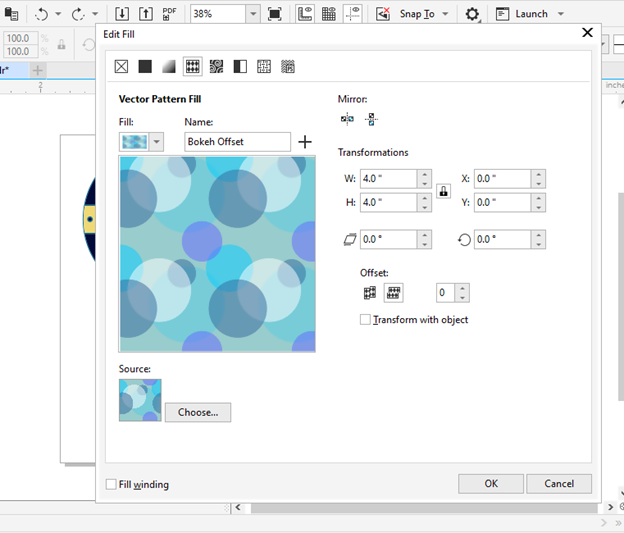Switch to Fountain fill type
The image size is (624, 533).
168,67
